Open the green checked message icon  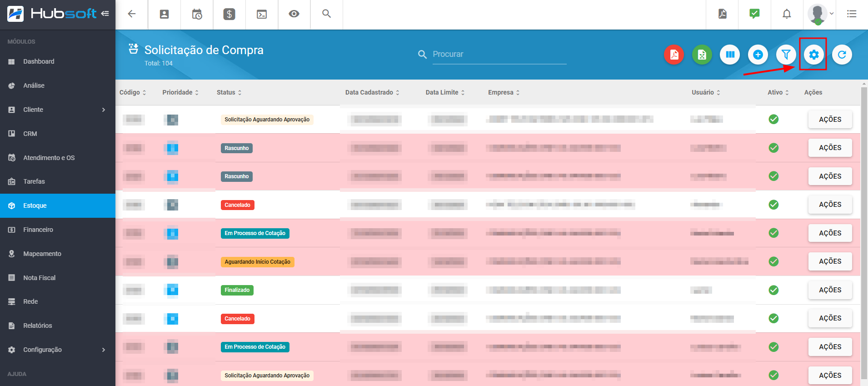point(754,14)
